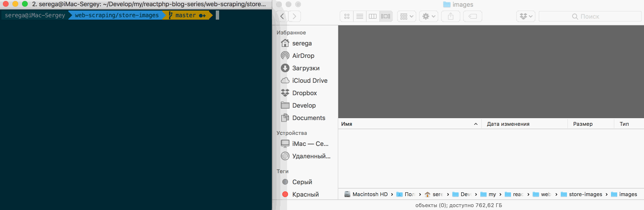
Task: Click the Теги sidebar section header
Action: pyautogui.click(x=283, y=171)
